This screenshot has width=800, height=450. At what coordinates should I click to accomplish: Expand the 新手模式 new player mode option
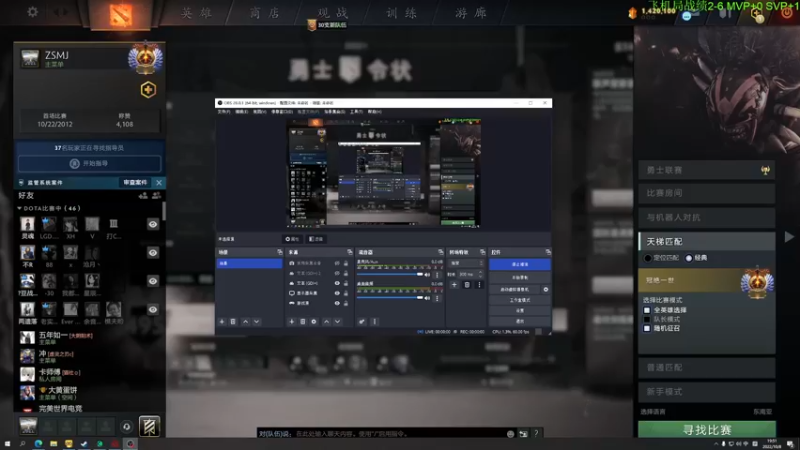(x=707, y=391)
